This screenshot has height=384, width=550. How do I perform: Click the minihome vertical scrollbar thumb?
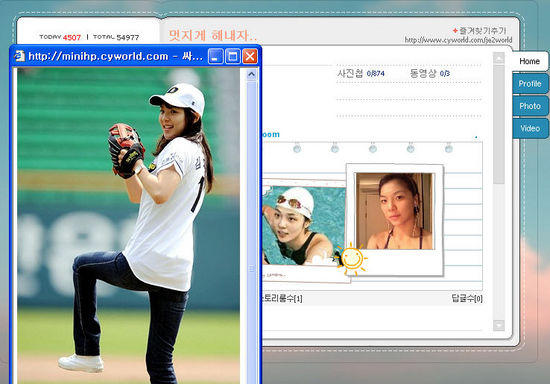pos(498,124)
